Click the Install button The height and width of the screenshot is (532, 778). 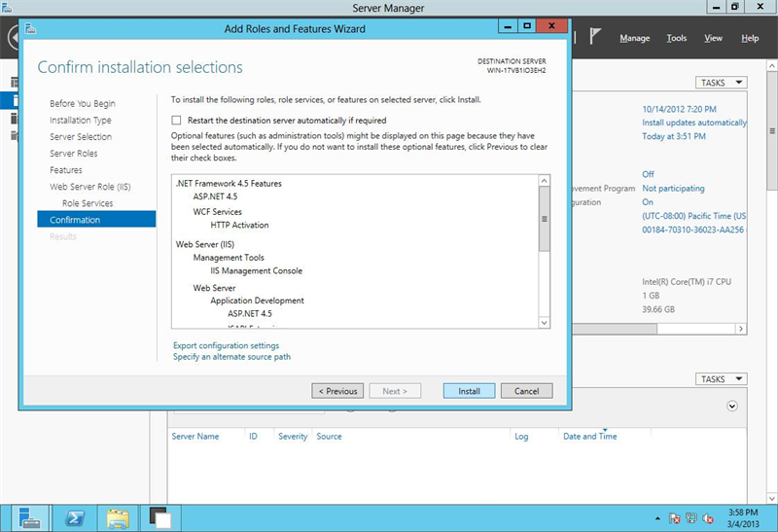(469, 391)
